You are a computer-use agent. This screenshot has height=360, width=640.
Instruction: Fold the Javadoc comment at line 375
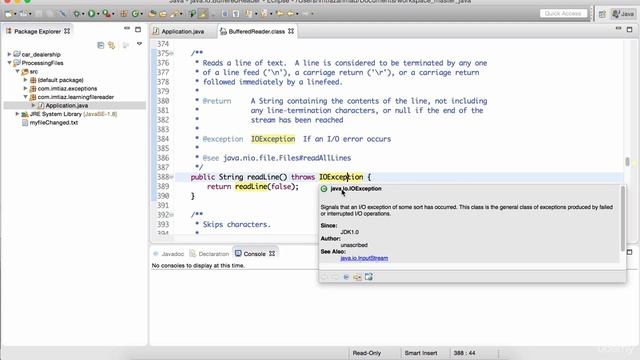172,53
